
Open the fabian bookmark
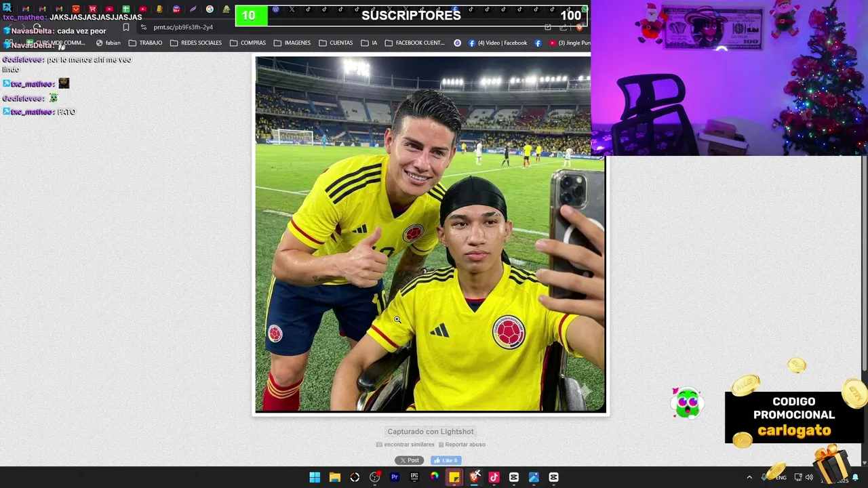(x=108, y=43)
